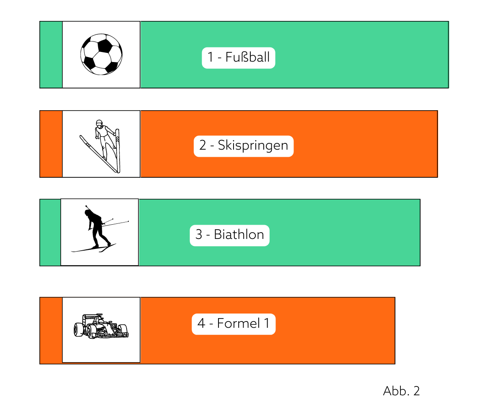
Task: Choose the "4 - Formel 1" label
Action: (234, 324)
